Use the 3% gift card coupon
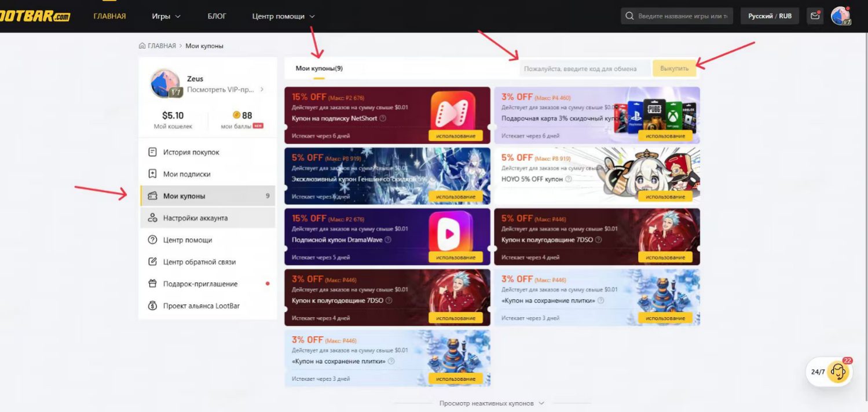Viewport: 868px width, 412px height. click(665, 136)
